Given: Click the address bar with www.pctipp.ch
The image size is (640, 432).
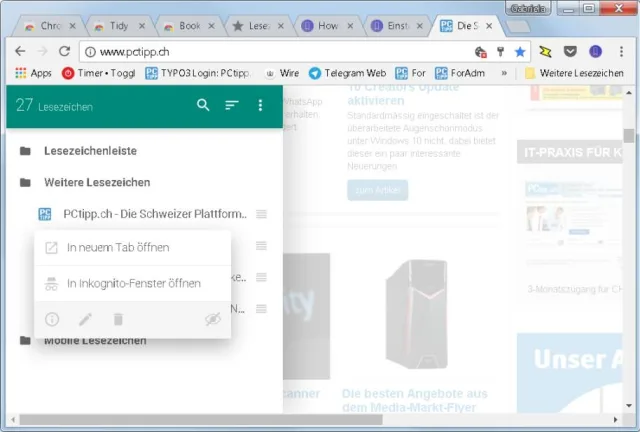Looking at the screenshot, I should pyautogui.click(x=278, y=52).
